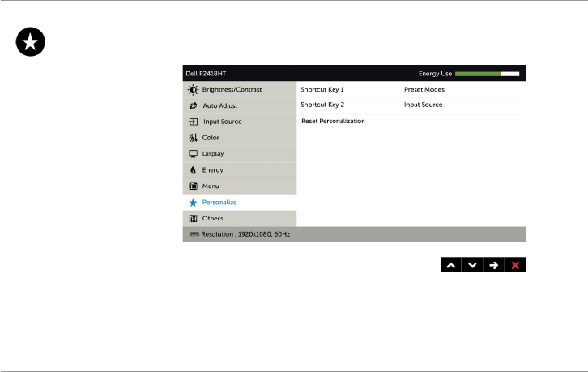Click the Auto Adjust arrows icon

(x=193, y=106)
